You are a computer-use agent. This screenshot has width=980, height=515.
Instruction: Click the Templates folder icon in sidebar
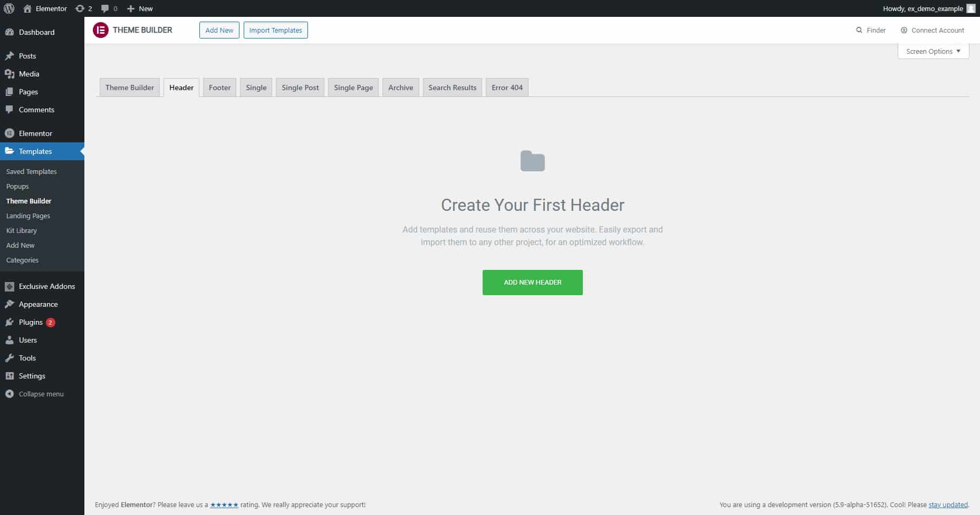tap(9, 151)
